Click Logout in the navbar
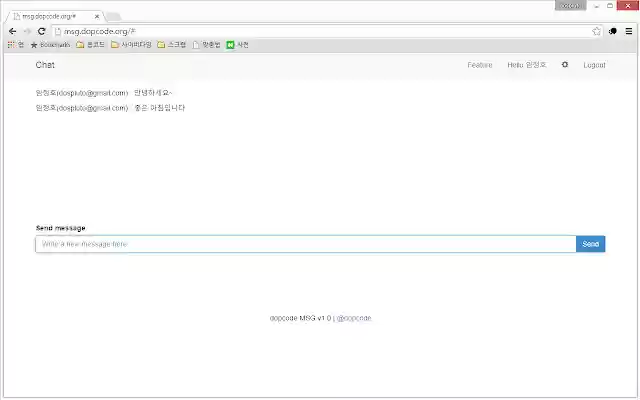Screen dimensions: 640x400 coord(594,65)
